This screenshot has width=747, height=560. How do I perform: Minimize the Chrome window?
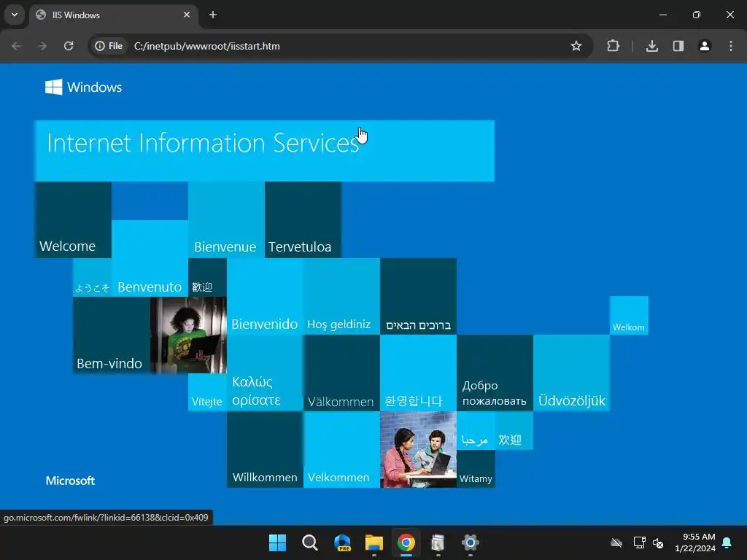click(662, 15)
